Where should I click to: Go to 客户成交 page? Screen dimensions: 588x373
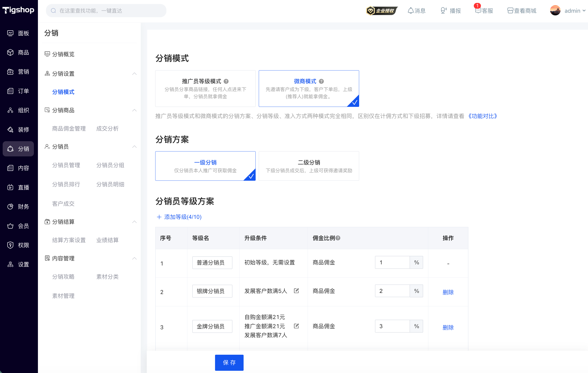pyautogui.click(x=63, y=203)
